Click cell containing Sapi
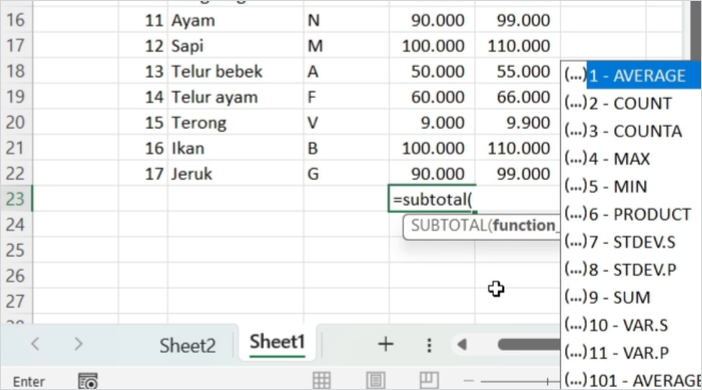 coord(235,46)
